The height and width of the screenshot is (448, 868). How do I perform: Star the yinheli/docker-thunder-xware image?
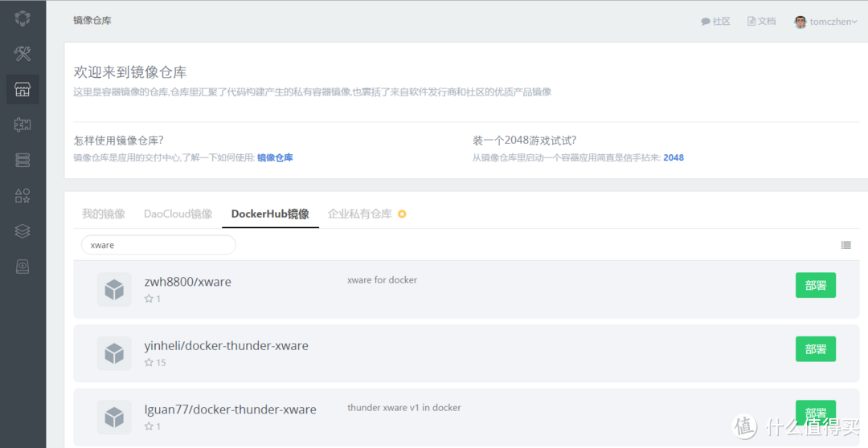pos(149,362)
